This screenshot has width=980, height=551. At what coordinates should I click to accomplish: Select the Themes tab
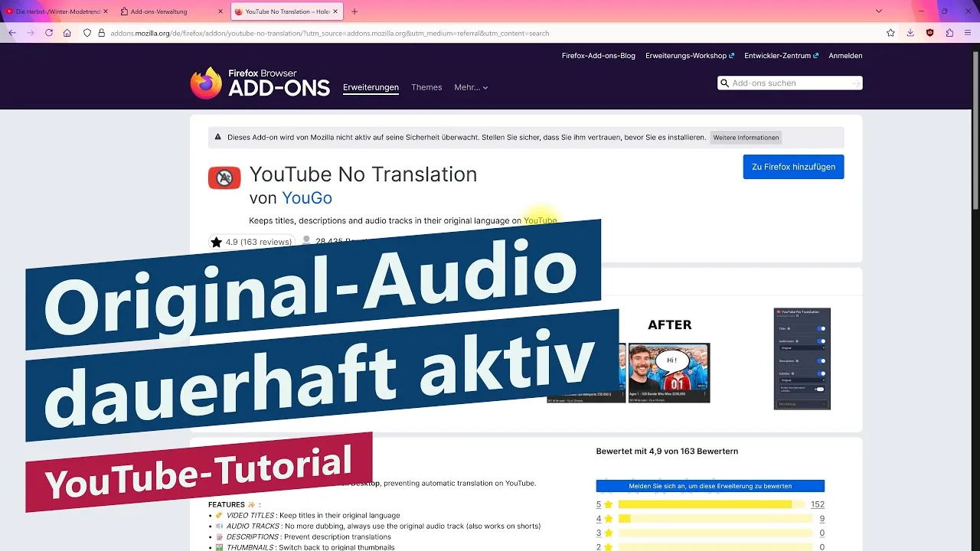(426, 87)
